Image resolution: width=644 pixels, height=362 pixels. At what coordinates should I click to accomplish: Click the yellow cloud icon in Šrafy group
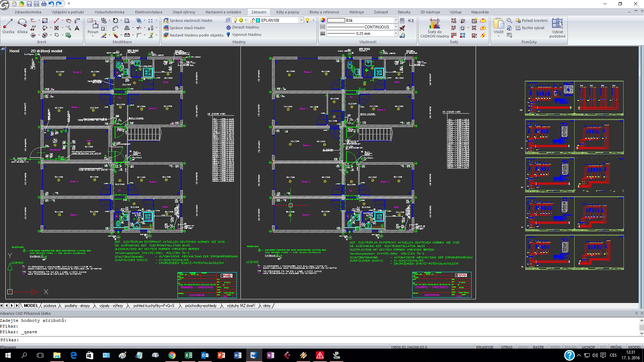coord(483,20)
